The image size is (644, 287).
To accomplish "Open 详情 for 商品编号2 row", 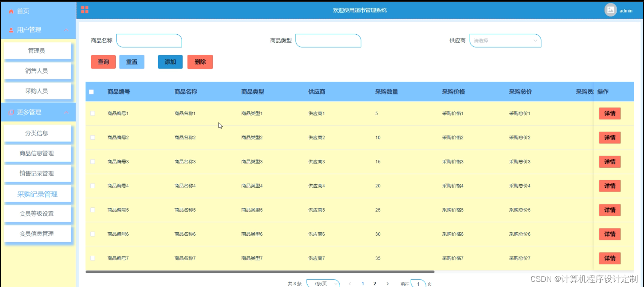I will [x=610, y=137].
